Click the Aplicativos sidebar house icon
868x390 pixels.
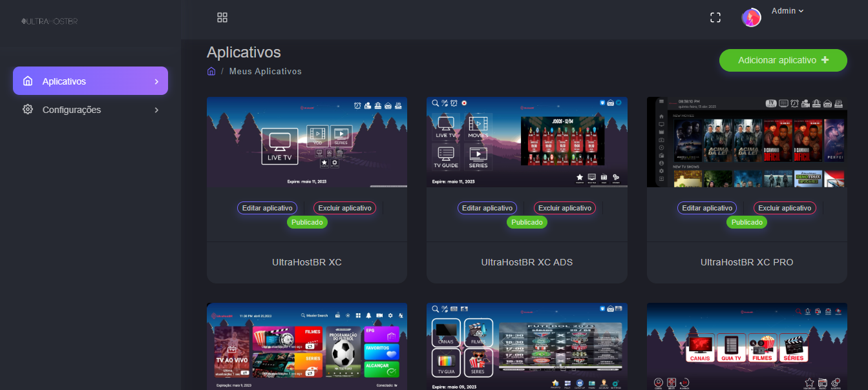click(x=28, y=81)
